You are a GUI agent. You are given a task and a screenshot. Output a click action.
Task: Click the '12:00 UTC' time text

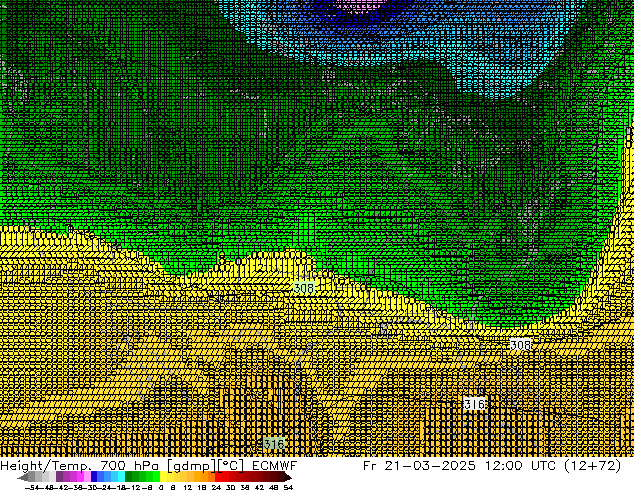pos(522,466)
